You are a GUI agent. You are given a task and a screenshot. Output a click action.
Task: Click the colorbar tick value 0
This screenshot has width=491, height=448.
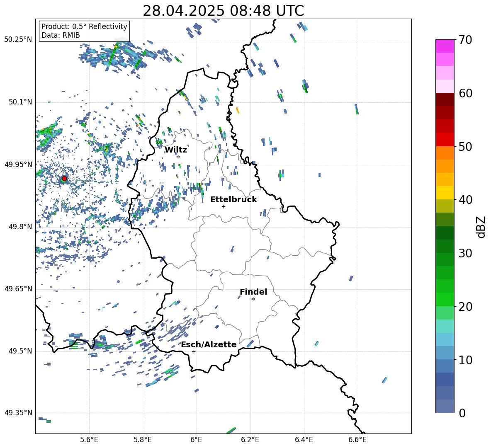(x=462, y=413)
